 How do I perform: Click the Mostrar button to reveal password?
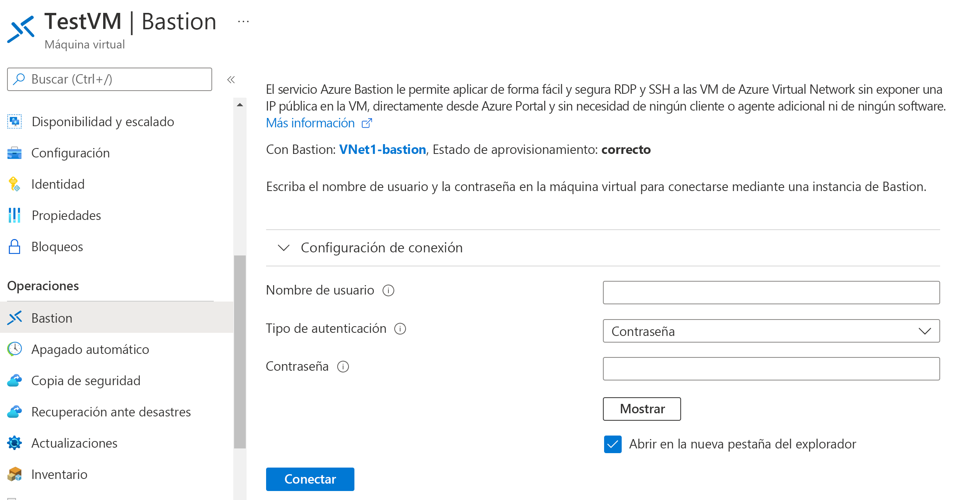click(642, 408)
